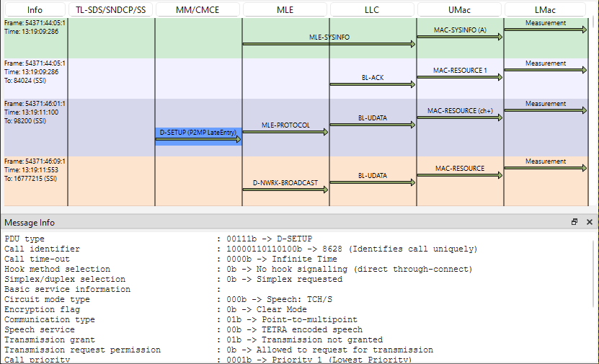Select the MLE column header
The image size is (599, 364).
tap(285, 9)
